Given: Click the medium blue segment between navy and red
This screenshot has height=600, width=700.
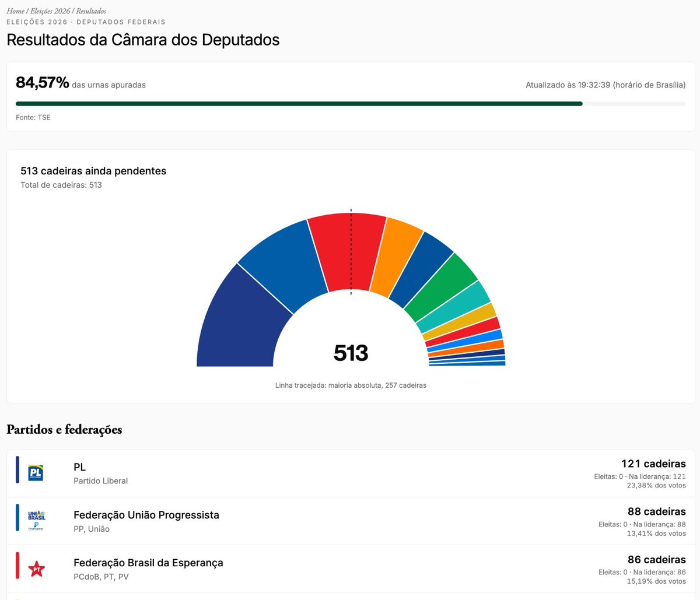Looking at the screenshot, I should coord(283,265).
